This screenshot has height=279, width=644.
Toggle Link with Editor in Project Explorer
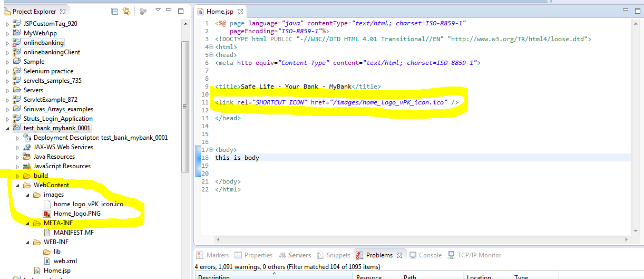[x=126, y=11]
